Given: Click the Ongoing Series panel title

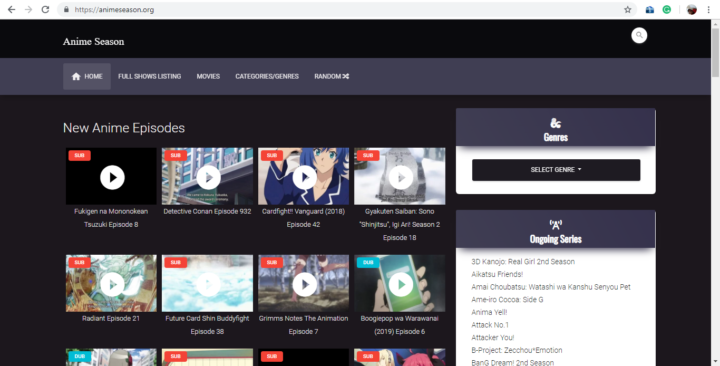Looking at the screenshot, I should (x=556, y=239).
